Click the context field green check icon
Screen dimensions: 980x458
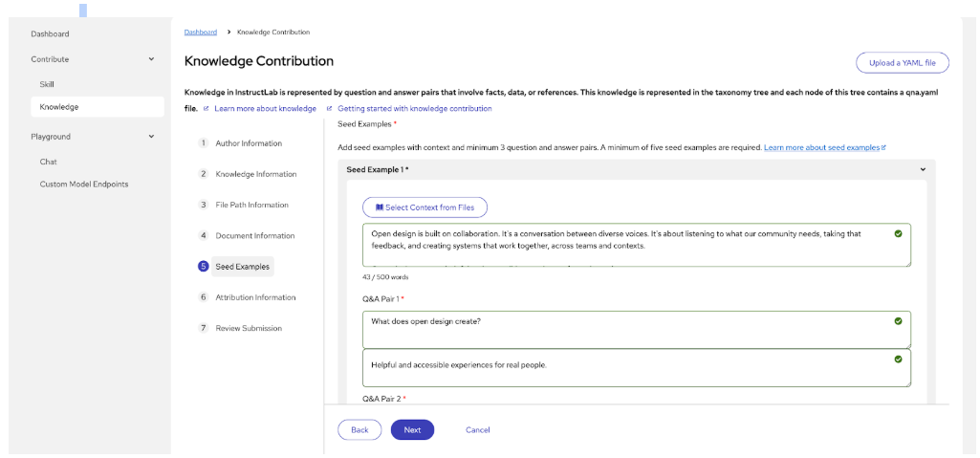pos(898,233)
